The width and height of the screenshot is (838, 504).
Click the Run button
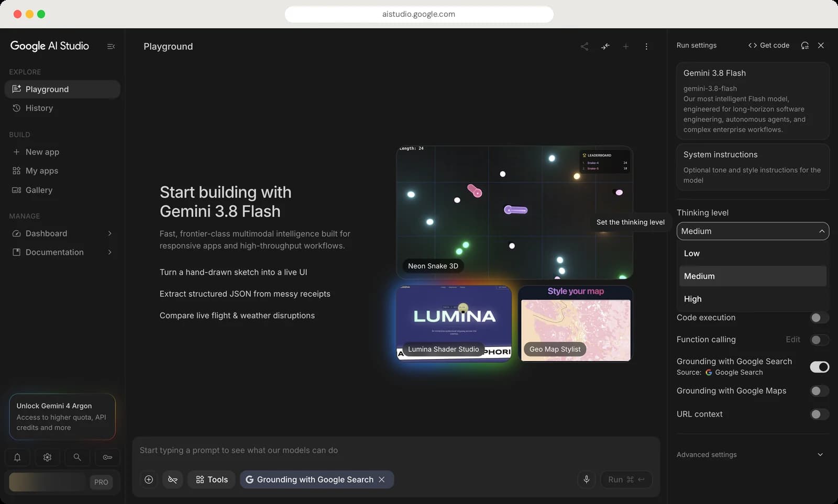pyautogui.click(x=626, y=479)
